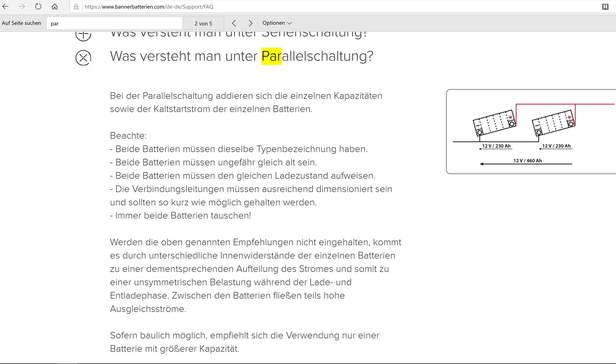
Task: Click the yellow highlighted 'Par' match
Action: tap(271, 56)
